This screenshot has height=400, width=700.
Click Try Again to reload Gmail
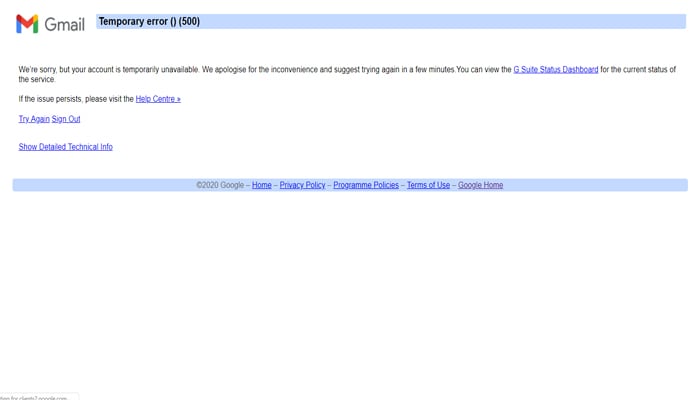coord(34,119)
